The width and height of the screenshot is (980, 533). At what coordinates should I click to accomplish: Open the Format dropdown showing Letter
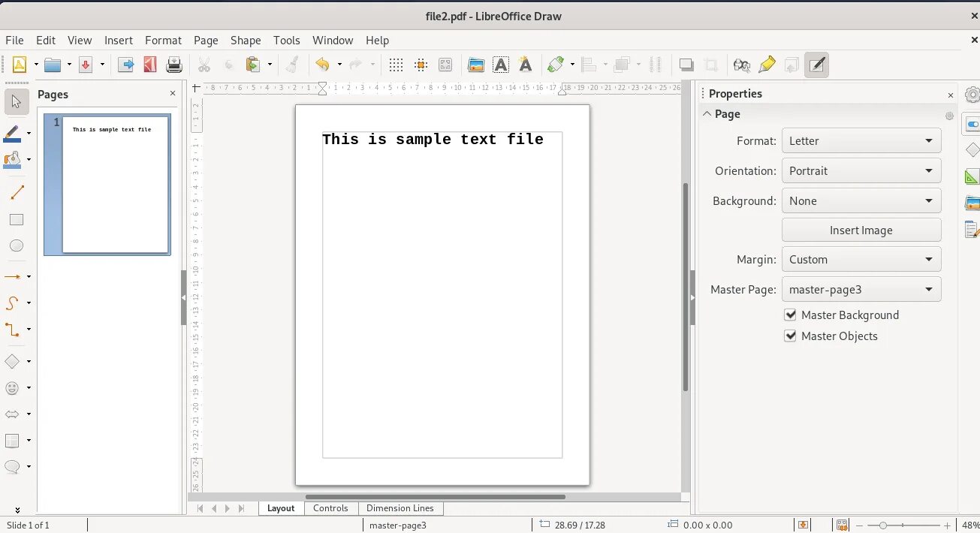(861, 140)
